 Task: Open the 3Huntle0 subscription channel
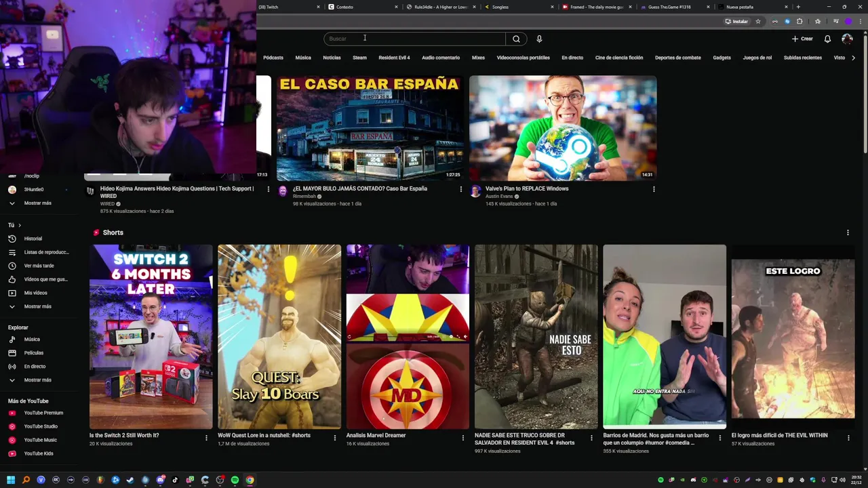(x=34, y=189)
